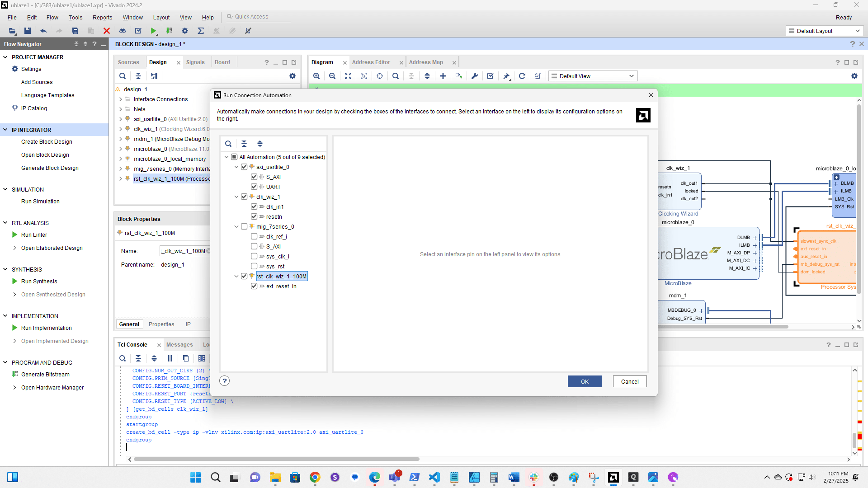The width and height of the screenshot is (868, 488).
Task: Click the Zoom Fit icon in diagram toolbar
Action: click(348, 76)
